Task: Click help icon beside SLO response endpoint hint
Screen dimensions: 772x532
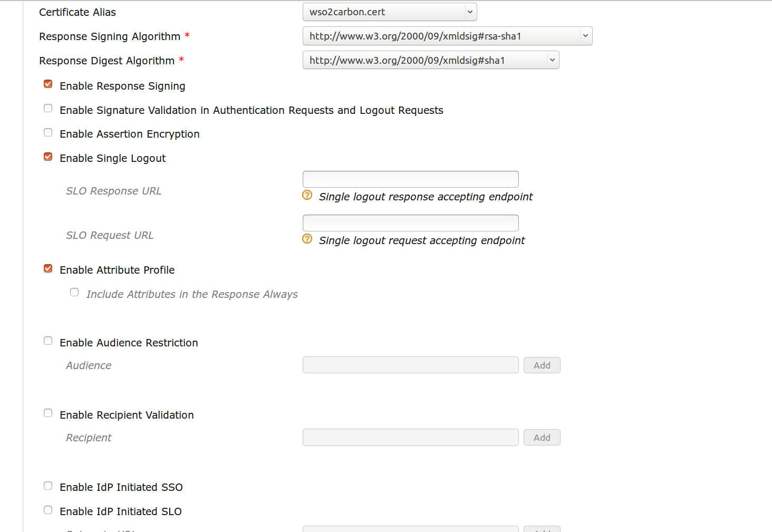Action: pos(307,195)
